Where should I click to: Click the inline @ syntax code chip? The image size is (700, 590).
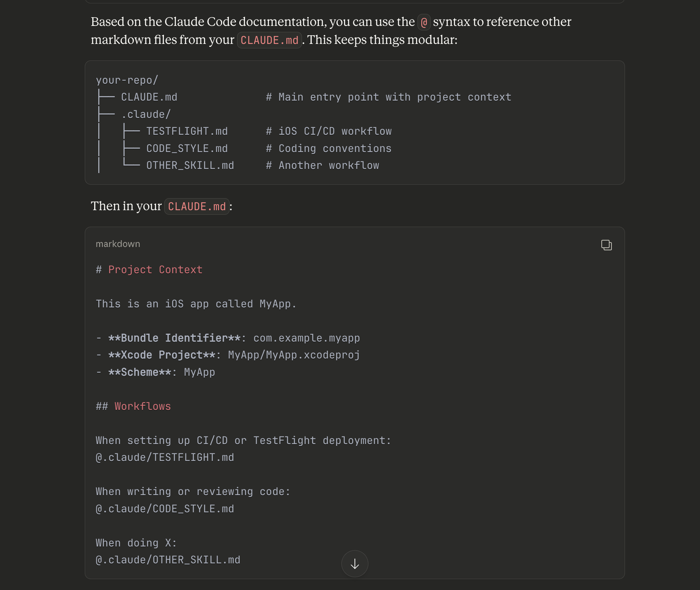point(424,23)
